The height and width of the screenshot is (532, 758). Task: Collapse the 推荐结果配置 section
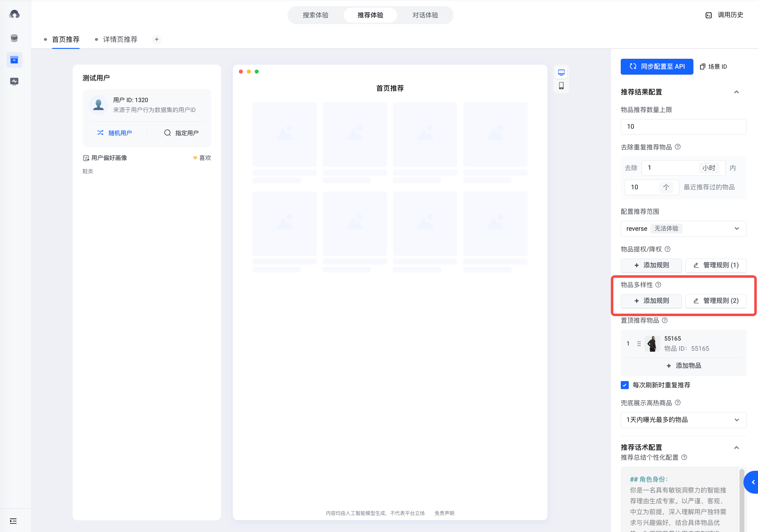736,92
